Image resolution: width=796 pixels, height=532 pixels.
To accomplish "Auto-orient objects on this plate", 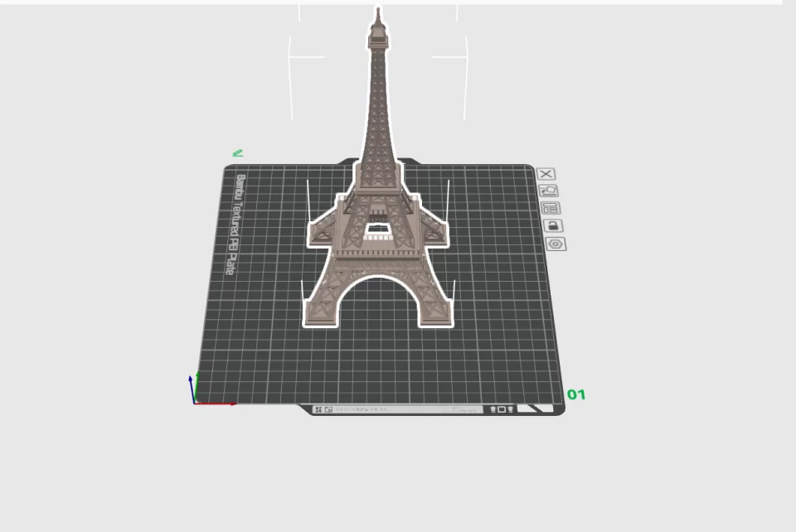I will pos(548,191).
